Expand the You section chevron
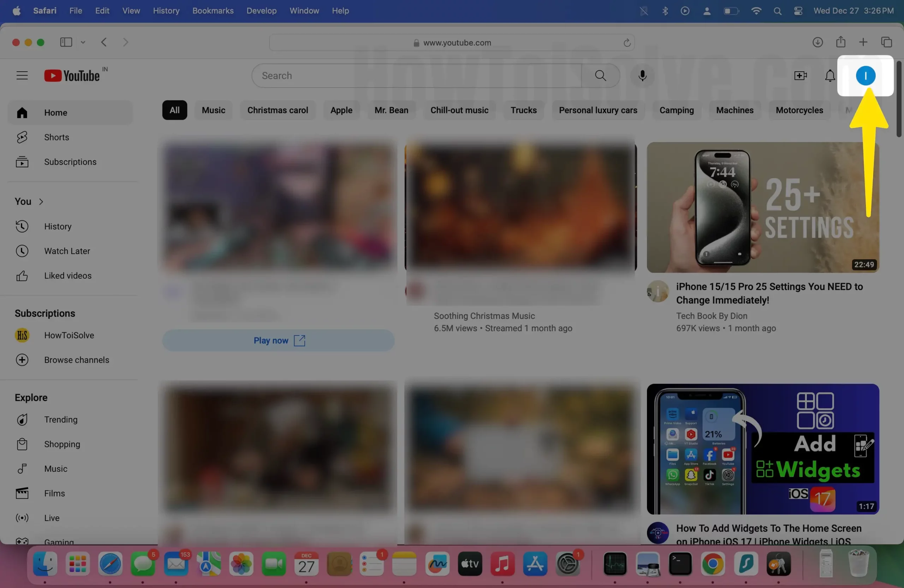This screenshot has width=904, height=588. (x=41, y=202)
